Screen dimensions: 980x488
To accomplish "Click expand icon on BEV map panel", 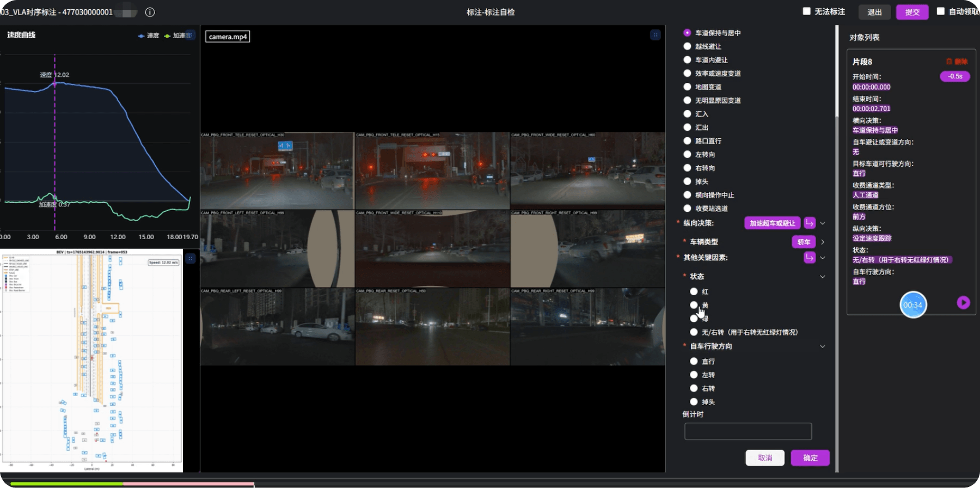I will (190, 259).
